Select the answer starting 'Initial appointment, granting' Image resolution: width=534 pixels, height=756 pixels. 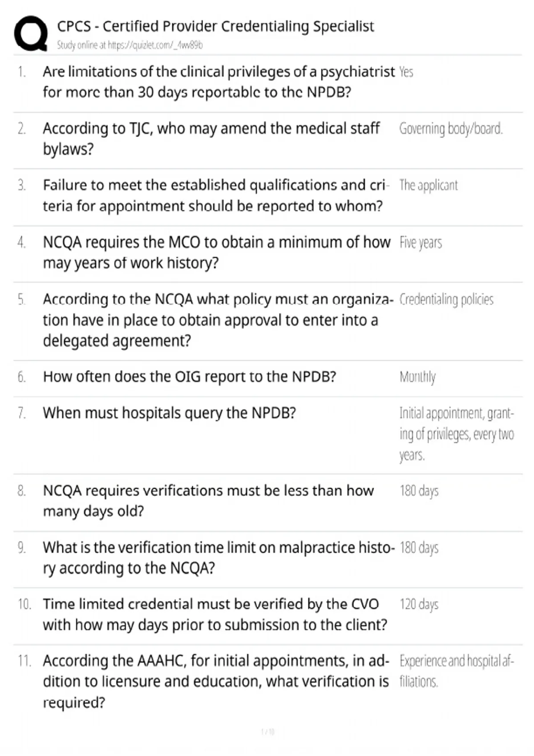click(457, 434)
